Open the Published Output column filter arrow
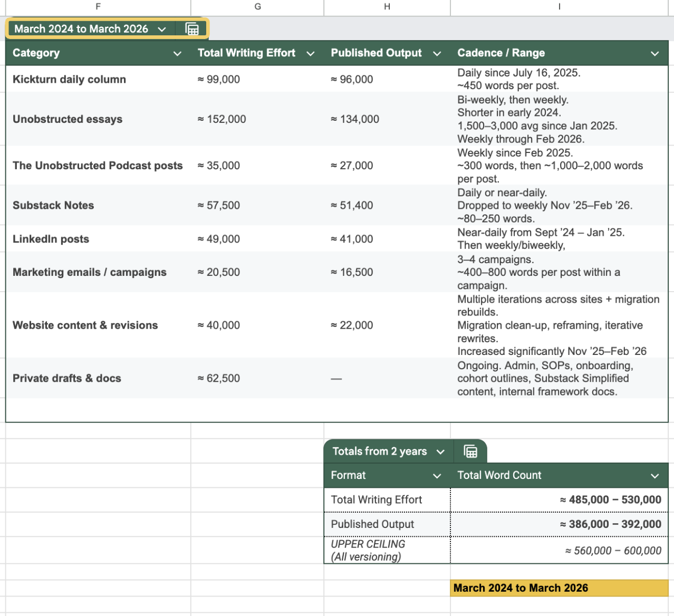The height and width of the screenshot is (616, 674). pos(437,53)
